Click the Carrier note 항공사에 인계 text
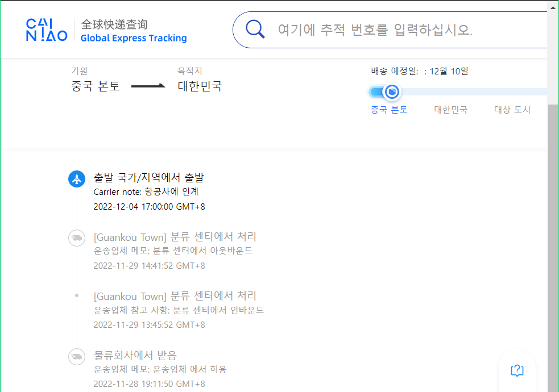 (x=146, y=192)
